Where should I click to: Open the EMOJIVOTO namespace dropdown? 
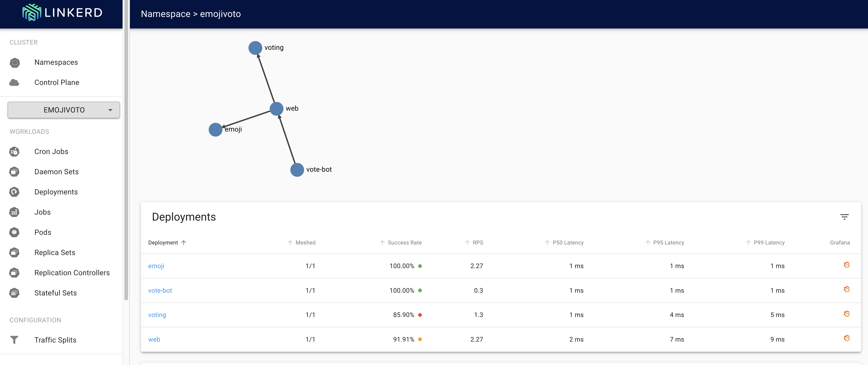[64, 110]
